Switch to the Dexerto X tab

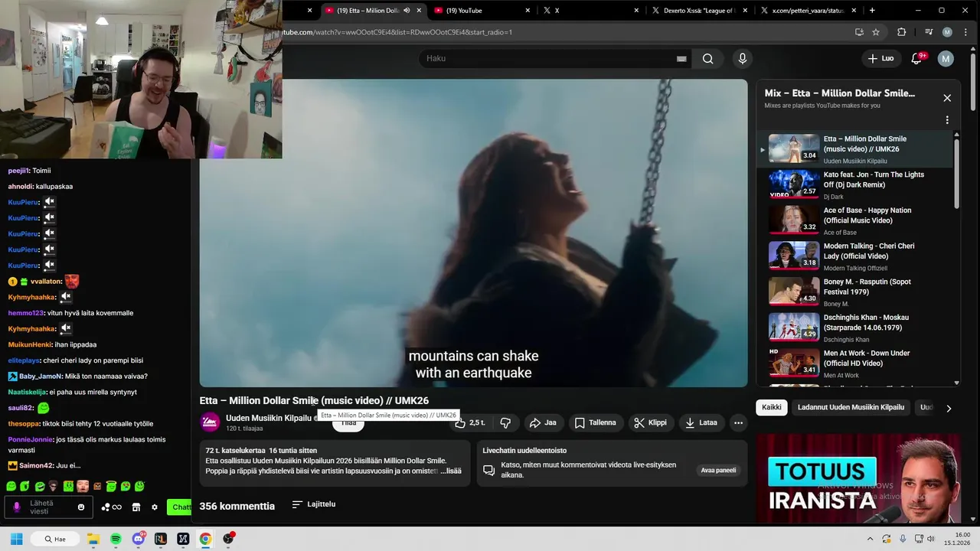(x=699, y=11)
